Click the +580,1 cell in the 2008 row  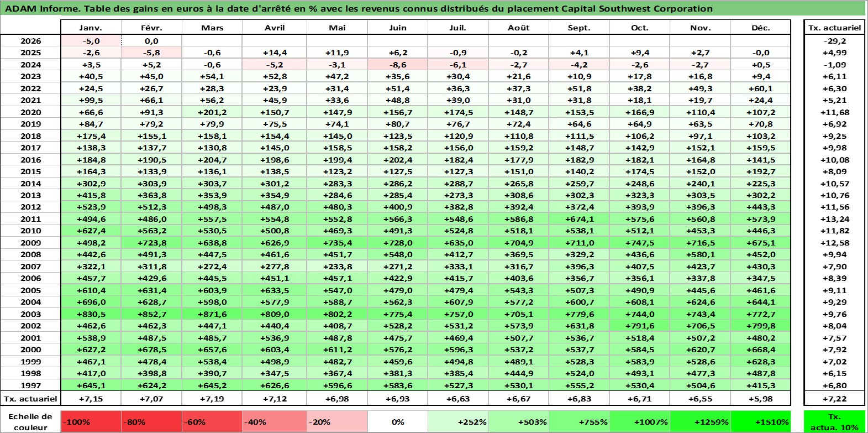[700, 254]
